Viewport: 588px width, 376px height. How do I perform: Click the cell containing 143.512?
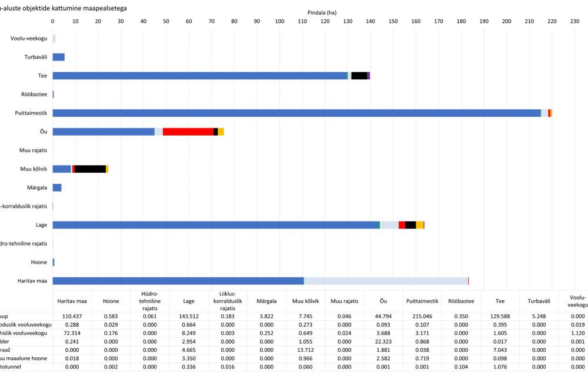(189, 317)
